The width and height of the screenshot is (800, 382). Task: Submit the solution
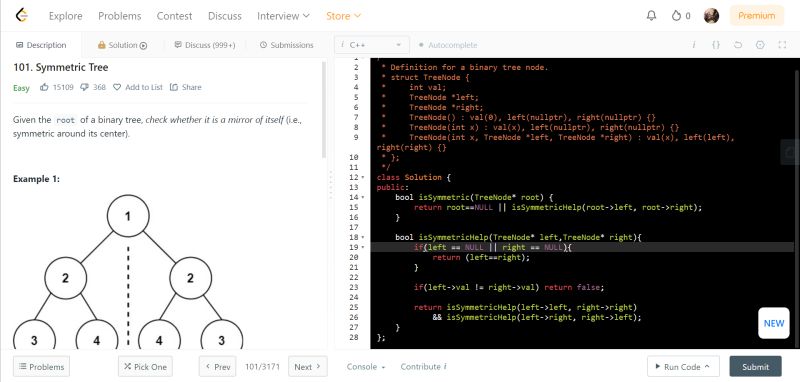click(x=755, y=367)
